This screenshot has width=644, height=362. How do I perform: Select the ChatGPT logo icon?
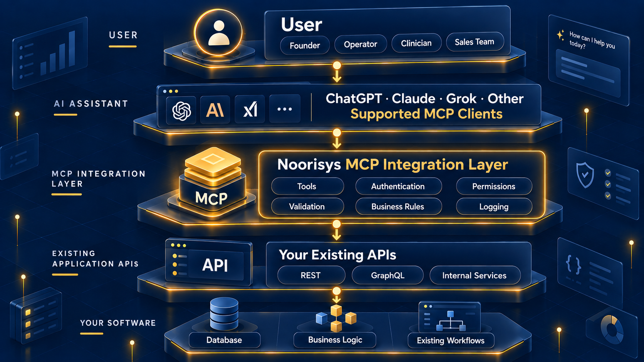tap(181, 110)
